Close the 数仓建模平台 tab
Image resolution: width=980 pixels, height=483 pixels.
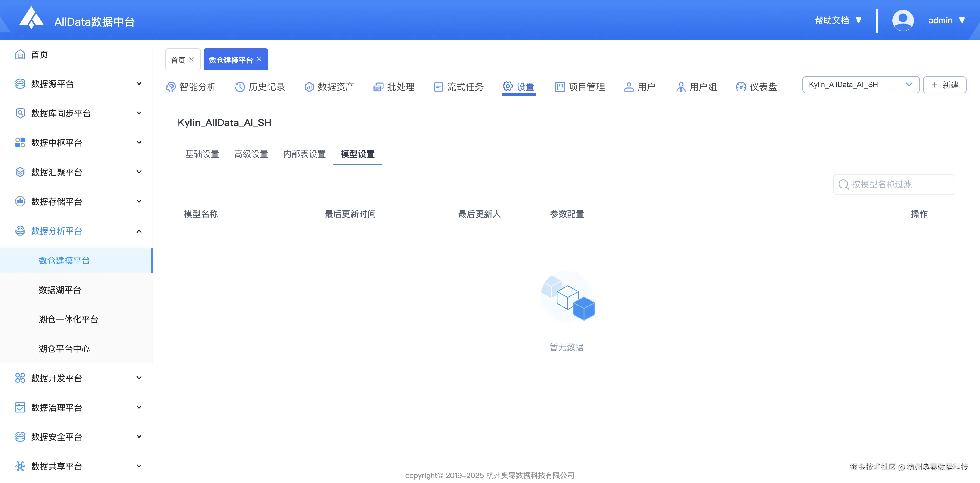click(259, 59)
